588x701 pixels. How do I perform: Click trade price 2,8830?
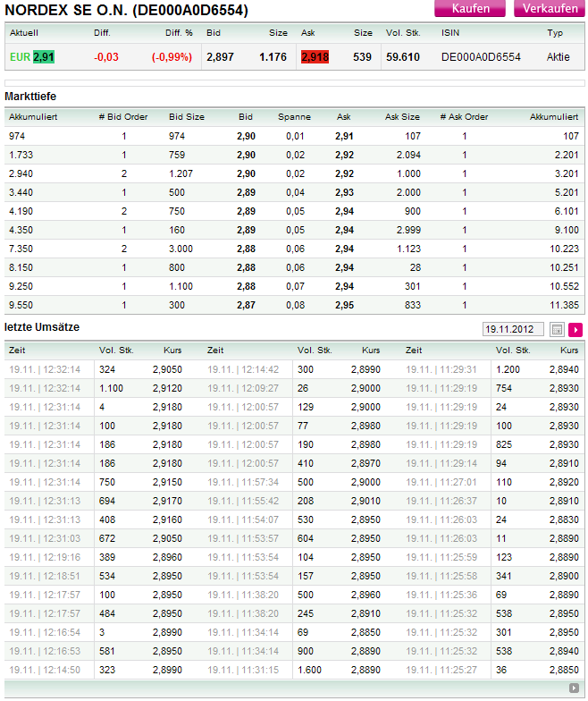click(x=564, y=519)
